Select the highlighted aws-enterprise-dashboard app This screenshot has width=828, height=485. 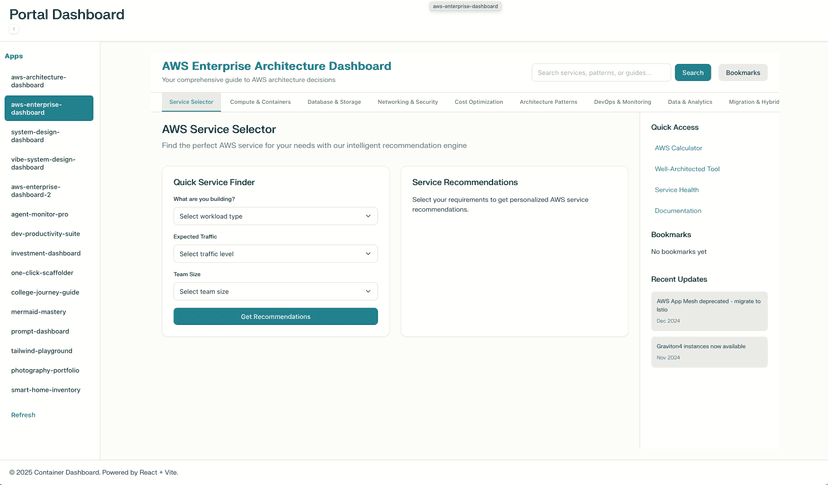[x=49, y=108]
